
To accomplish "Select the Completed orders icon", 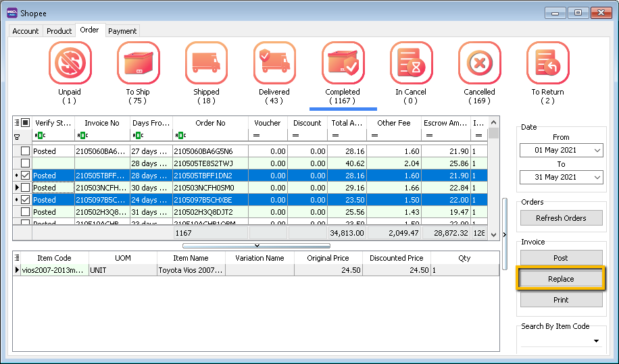I will tap(343, 63).
